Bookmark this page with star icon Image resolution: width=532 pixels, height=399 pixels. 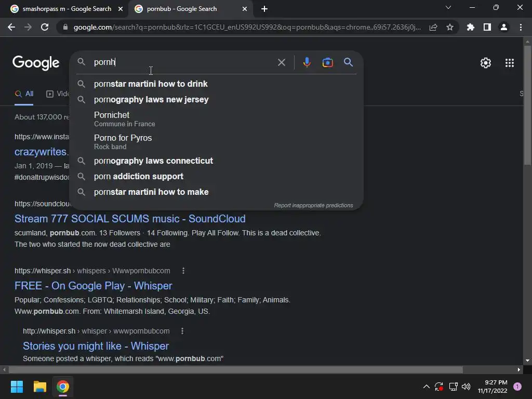click(x=450, y=27)
